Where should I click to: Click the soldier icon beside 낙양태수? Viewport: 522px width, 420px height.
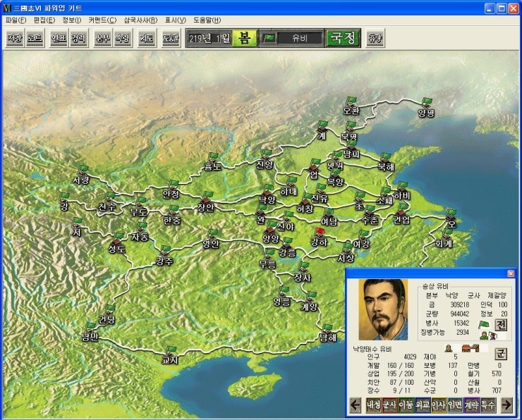(449, 348)
